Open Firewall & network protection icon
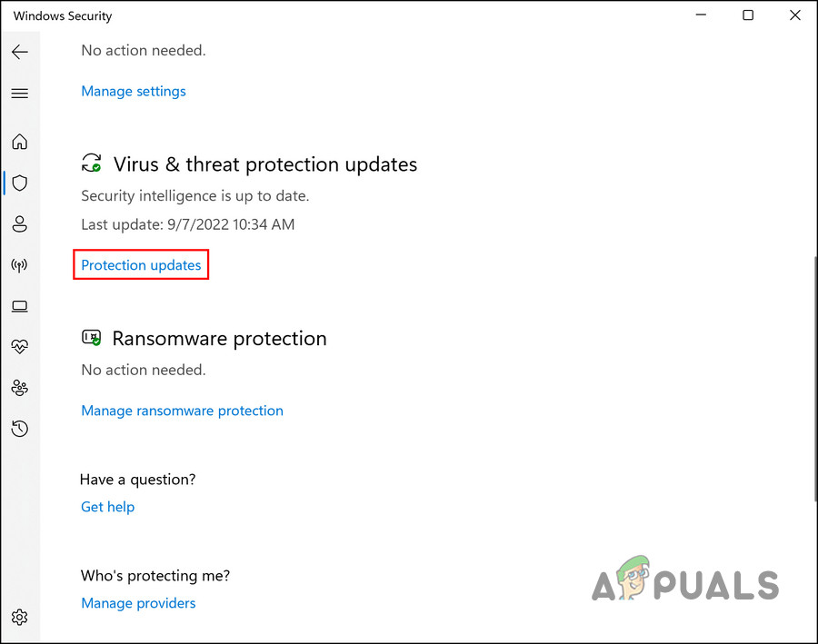Image resolution: width=818 pixels, height=644 pixels. tap(19, 265)
